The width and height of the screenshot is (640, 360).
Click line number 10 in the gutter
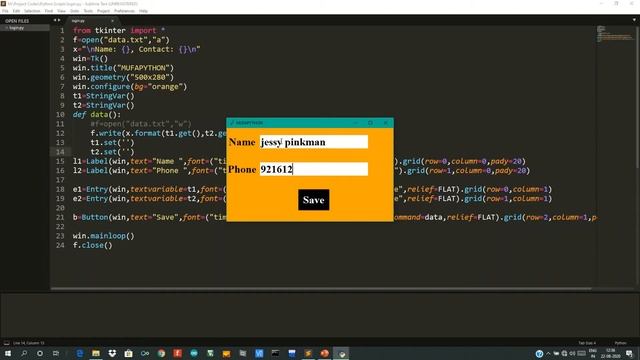pos(60,115)
